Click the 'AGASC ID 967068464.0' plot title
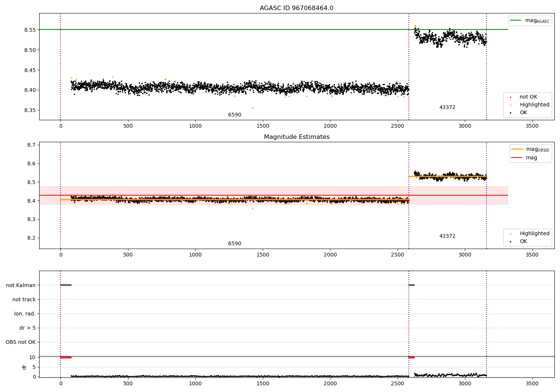This screenshot has height=392, width=560. click(296, 8)
